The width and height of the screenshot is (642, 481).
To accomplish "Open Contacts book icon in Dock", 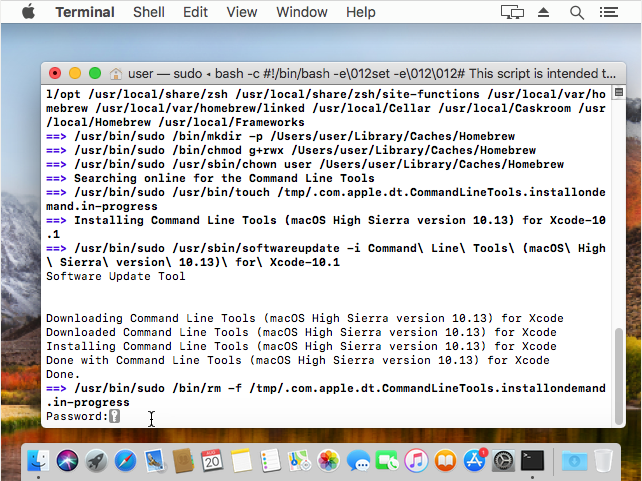I will (x=183, y=461).
